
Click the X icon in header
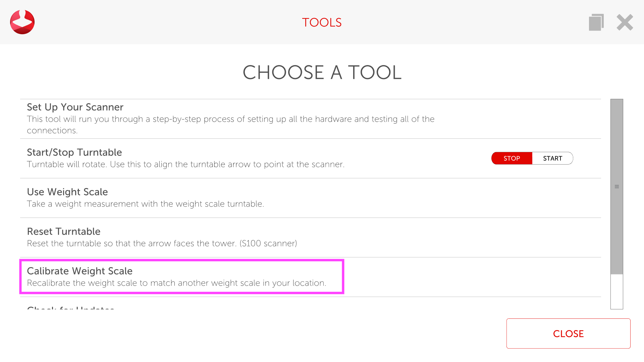pos(625,22)
